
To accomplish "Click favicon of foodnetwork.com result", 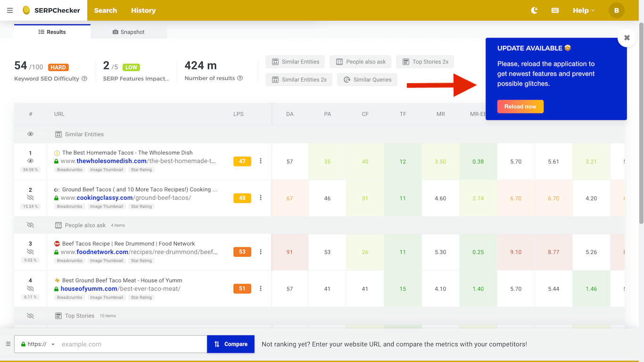I will (57, 244).
